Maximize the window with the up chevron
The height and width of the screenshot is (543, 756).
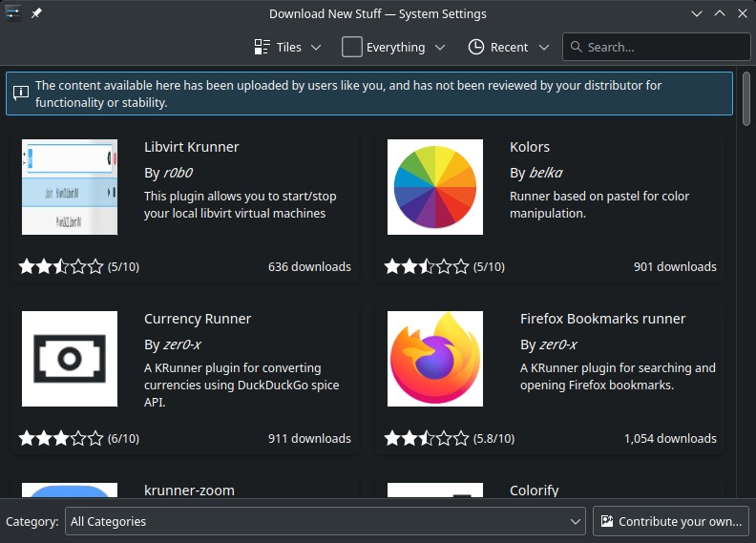click(720, 13)
